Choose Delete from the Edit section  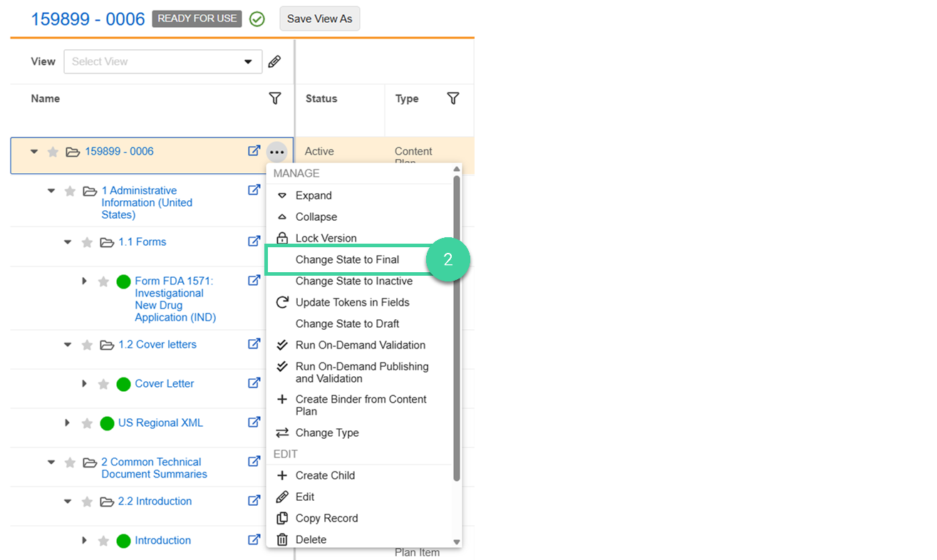click(x=311, y=539)
